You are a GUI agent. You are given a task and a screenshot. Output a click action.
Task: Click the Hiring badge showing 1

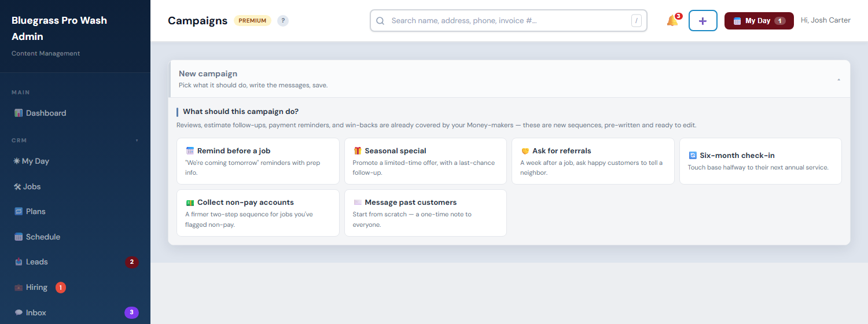coord(61,287)
